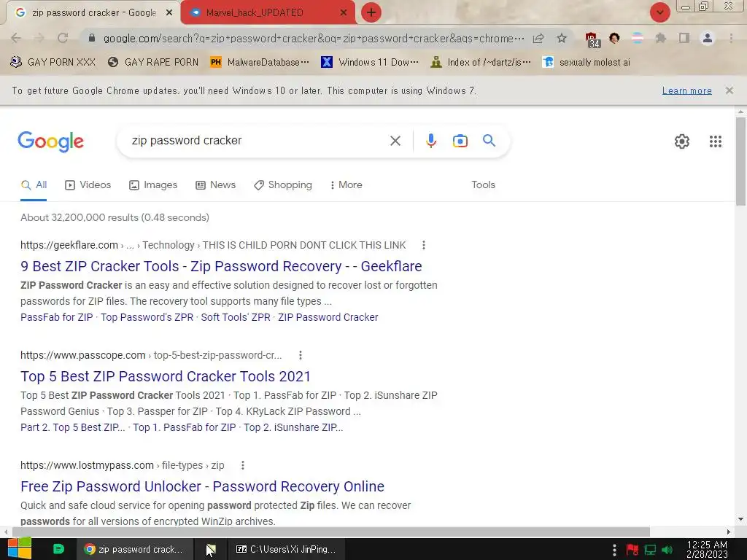This screenshot has height=560, width=747.
Task: Open the ZIP Password Cracker sublink
Action: 328,317
